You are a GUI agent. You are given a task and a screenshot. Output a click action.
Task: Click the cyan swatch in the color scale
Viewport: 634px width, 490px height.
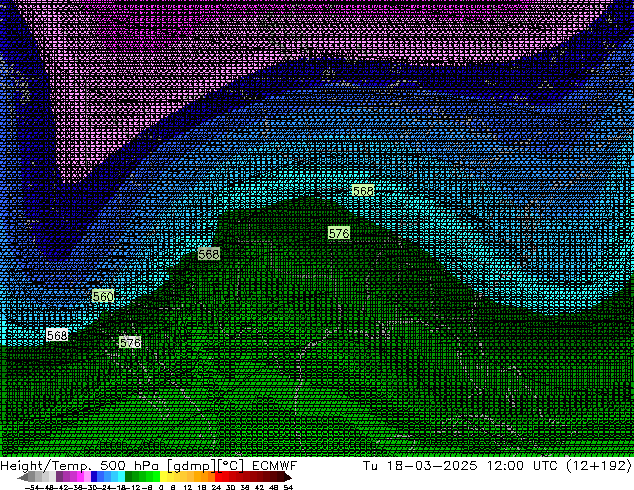click(121, 476)
